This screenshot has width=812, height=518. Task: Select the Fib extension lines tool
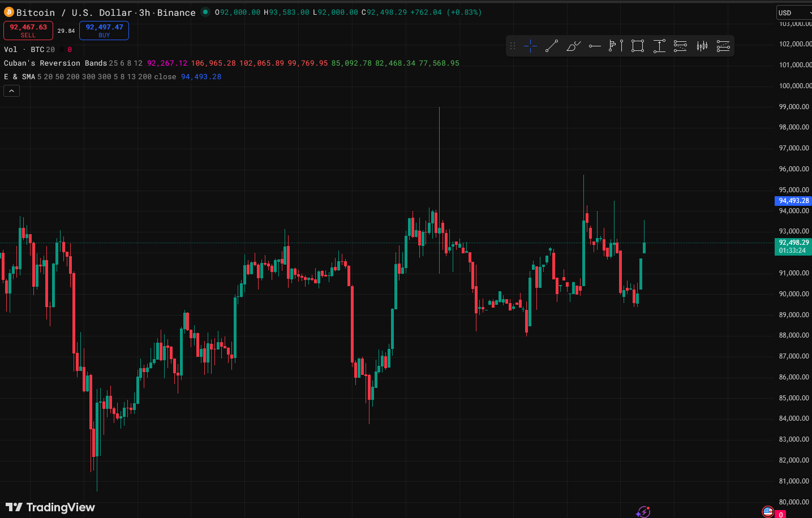click(723, 46)
